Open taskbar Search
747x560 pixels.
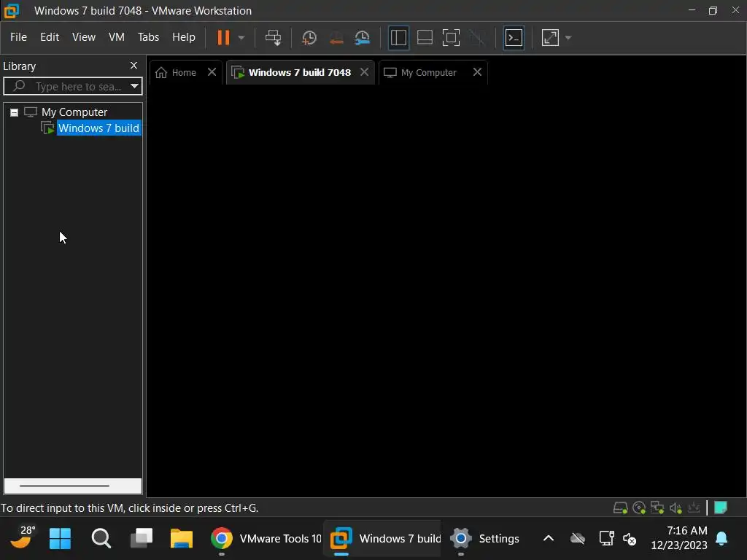pos(101,539)
